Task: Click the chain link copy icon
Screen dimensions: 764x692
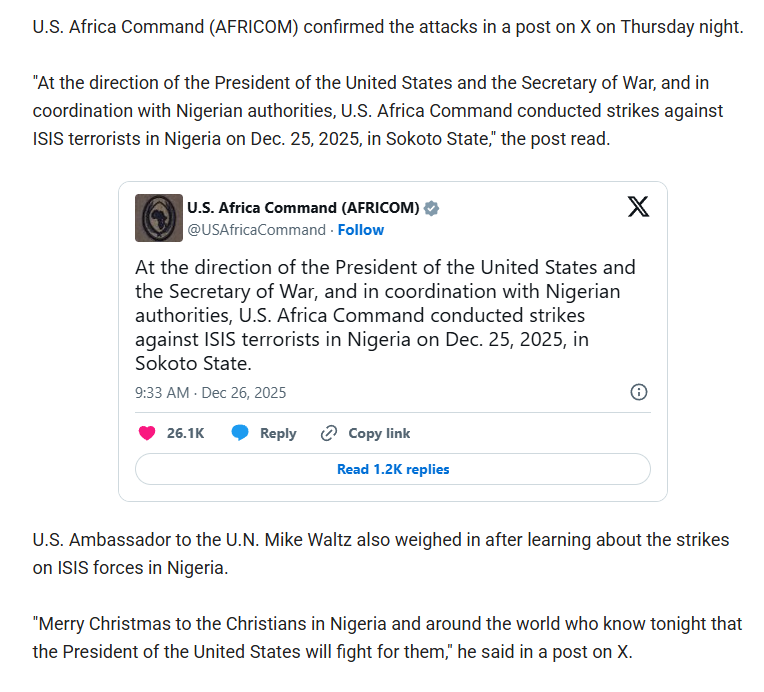Action: 328,433
